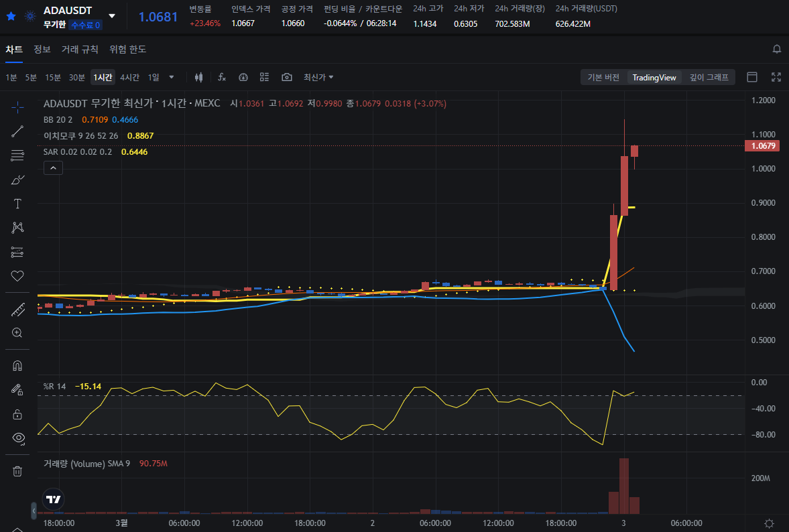Collapse indicator legend chevron
The image size is (789, 532).
click(54, 168)
